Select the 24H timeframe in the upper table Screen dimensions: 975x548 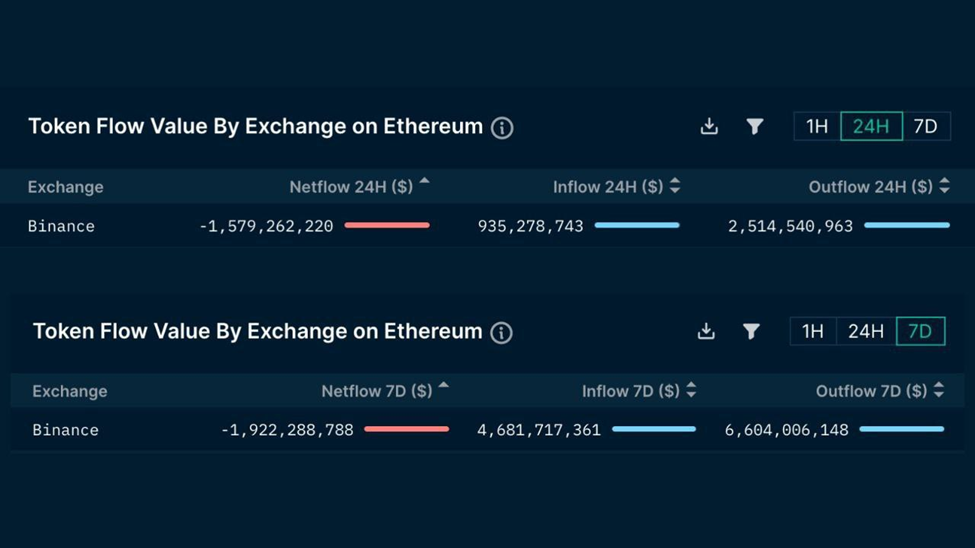[871, 126]
